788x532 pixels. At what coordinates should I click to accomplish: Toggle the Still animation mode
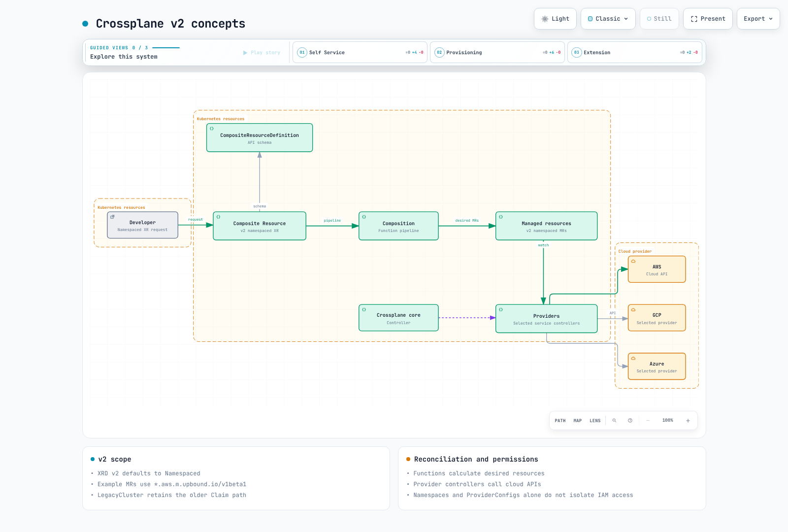coord(659,19)
